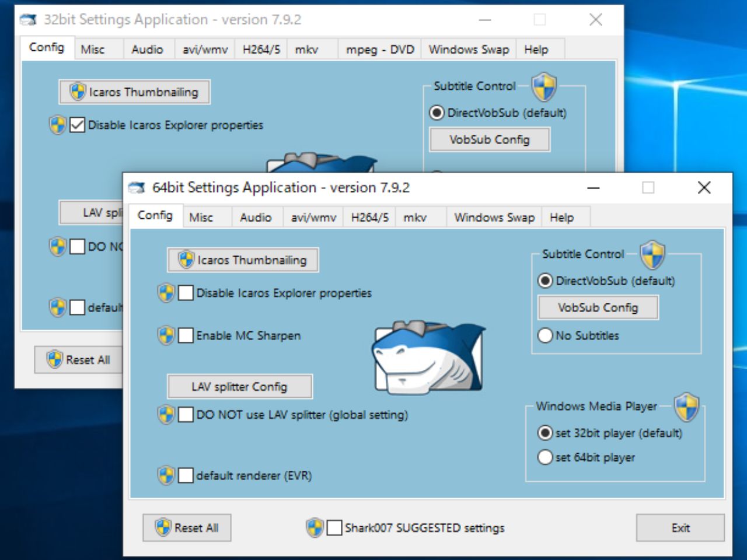747x560 pixels.
Task: Select the No Subtitles radio option
Action: [545, 335]
